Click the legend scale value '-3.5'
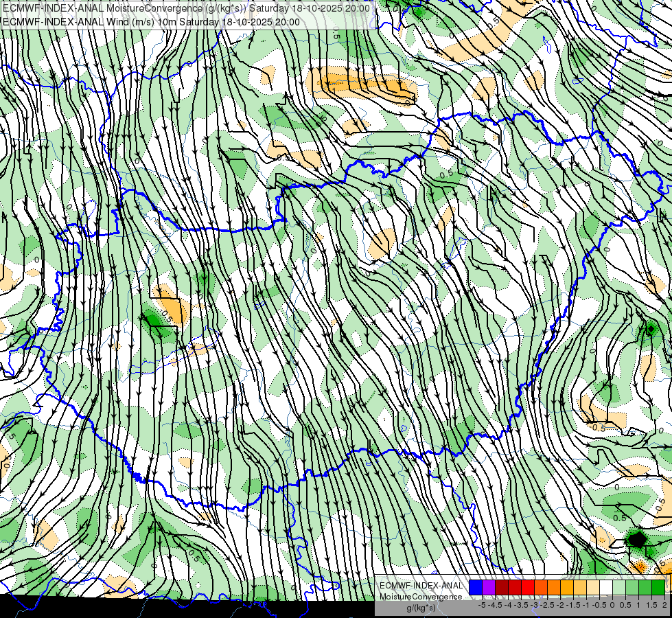Image resolution: width=672 pixels, height=618 pixels. (x=521, y=605)
